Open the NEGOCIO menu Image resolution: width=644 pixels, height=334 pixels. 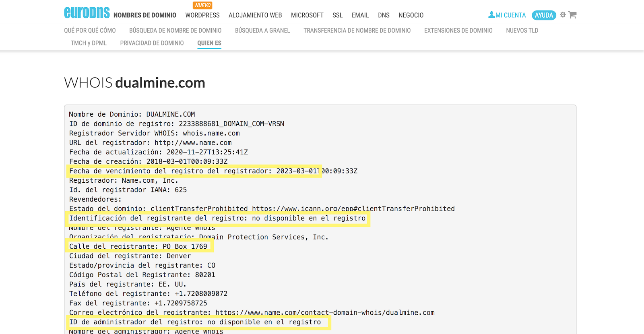(x=411, y=15)
